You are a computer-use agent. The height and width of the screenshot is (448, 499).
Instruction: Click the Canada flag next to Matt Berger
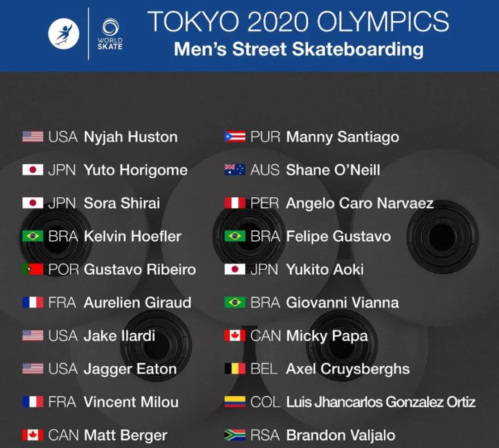click(33, 435)
